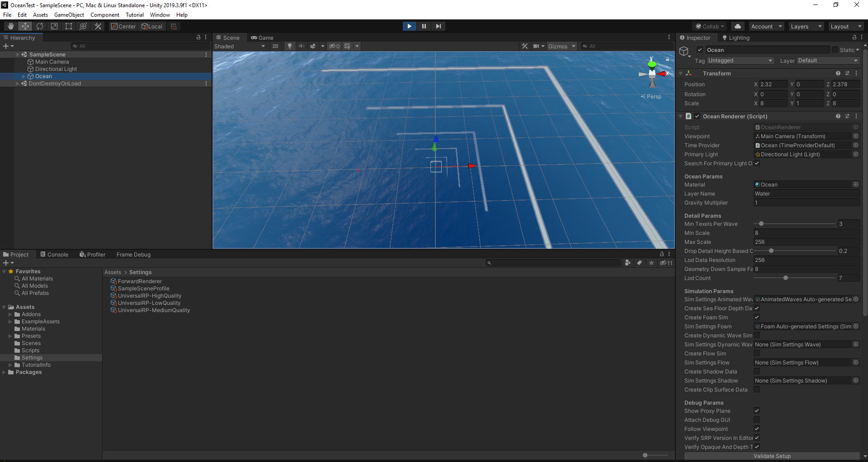Uncheck Show Proxy Plane in Debug Params
The width and height of the screenshot is (868, 462).
[x=757, y=411]
